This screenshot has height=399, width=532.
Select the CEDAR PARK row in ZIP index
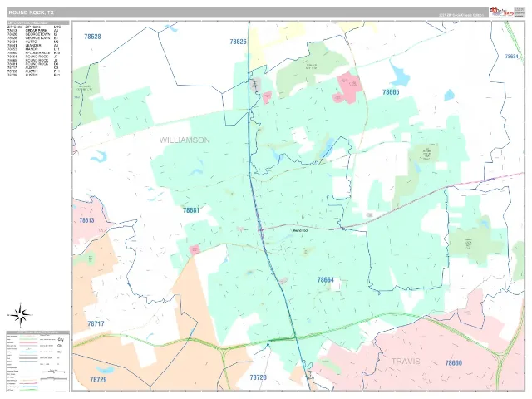pos(33,31)
